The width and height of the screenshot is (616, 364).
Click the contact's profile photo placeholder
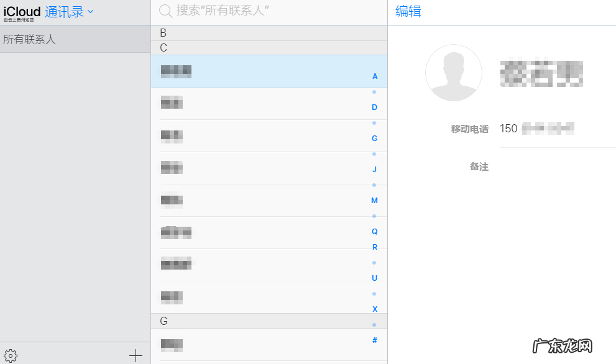(x=454, y=73)
